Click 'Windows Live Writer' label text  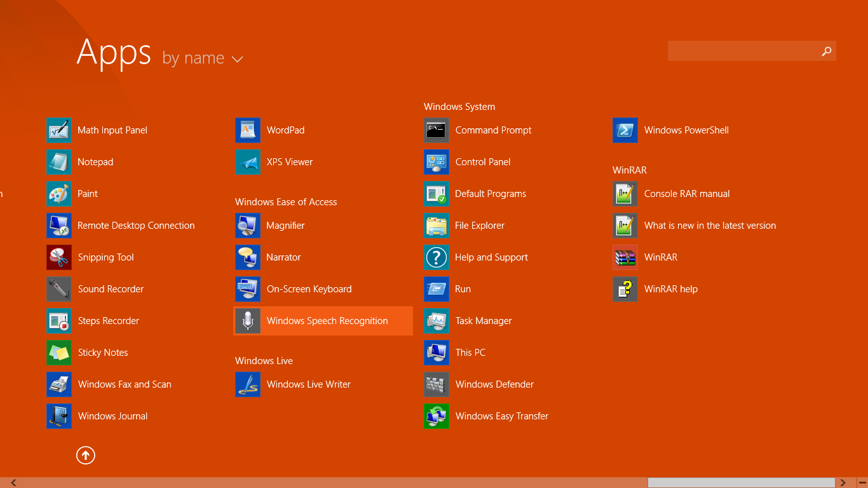click(308, 384)
